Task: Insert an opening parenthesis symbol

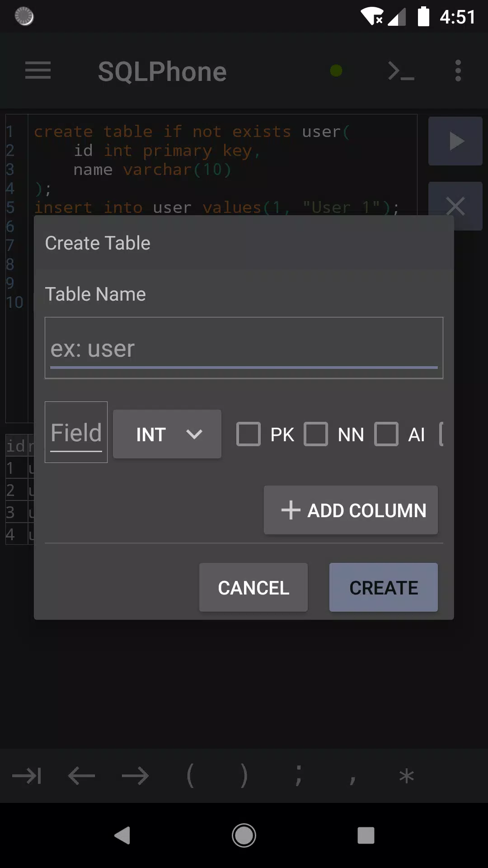Action: (x=190, y=776)
